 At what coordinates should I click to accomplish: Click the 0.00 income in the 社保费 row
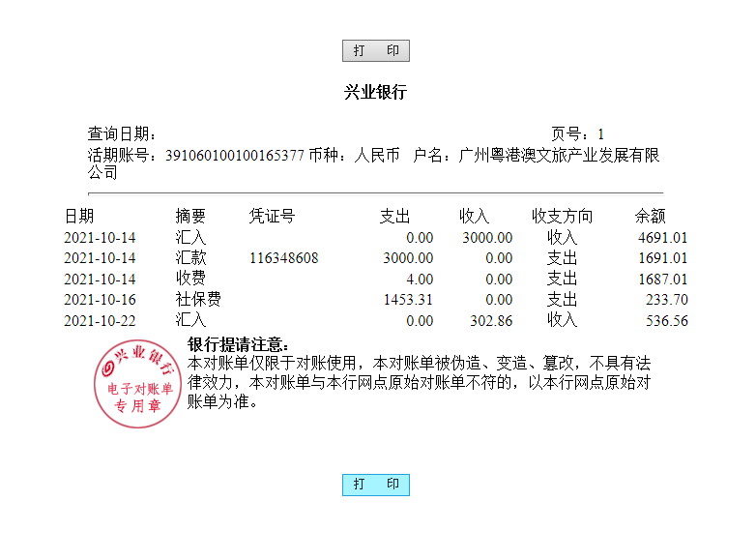[x=499, y=300]
